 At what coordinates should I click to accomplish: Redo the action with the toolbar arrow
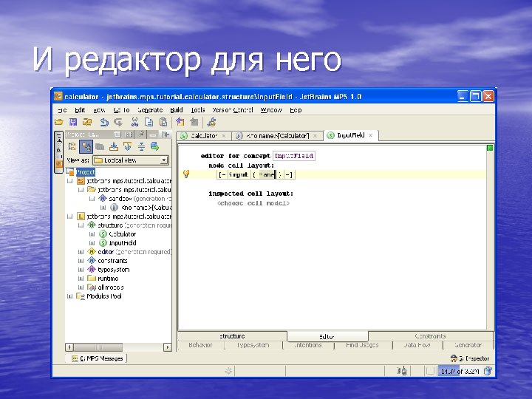tap(118, 122)
